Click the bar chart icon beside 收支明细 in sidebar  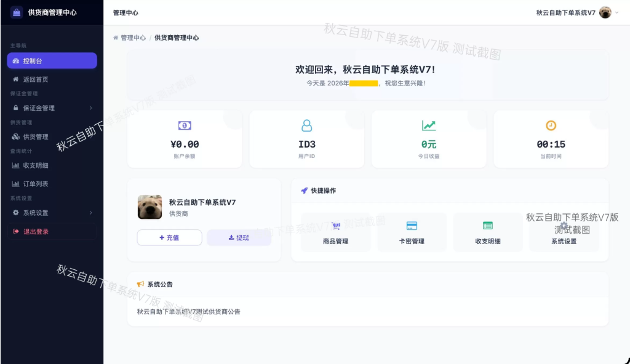pos(15,165)
